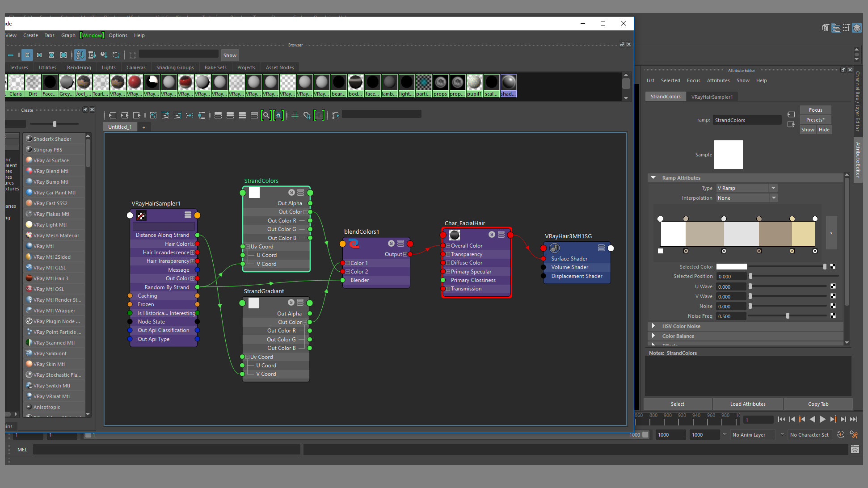Select the first white ramp handle circle
868x488 pixels.
(660, 219)
